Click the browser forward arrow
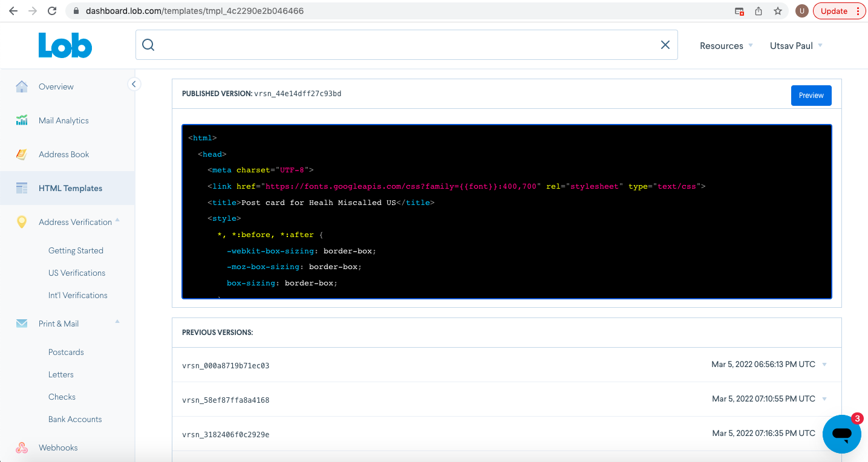The height and width of the screenshot is (462, 868). [33, 11]
